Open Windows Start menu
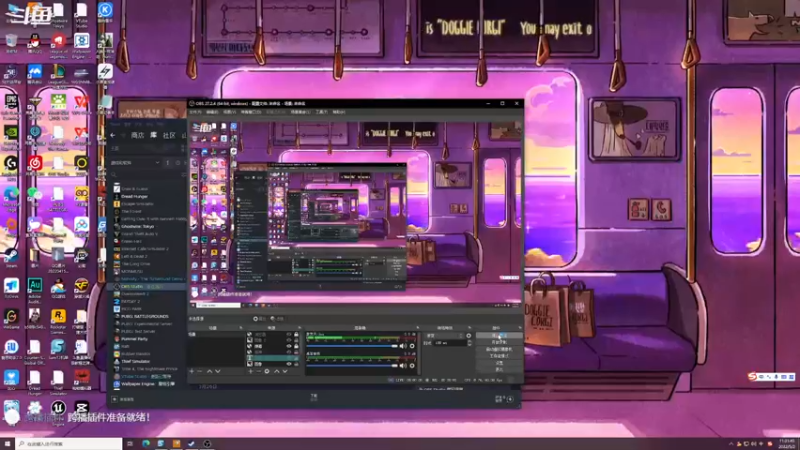The width and height of the screenshot is (800, 450). 7,443
